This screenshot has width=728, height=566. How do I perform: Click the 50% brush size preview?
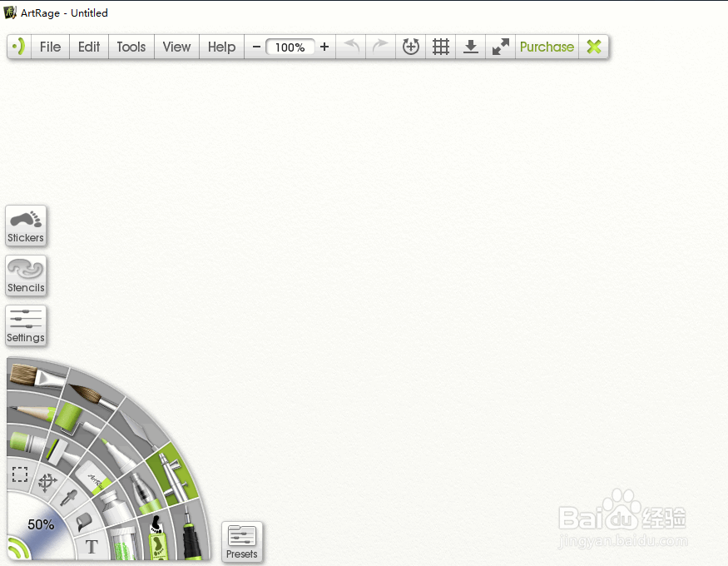coord(41,524)
